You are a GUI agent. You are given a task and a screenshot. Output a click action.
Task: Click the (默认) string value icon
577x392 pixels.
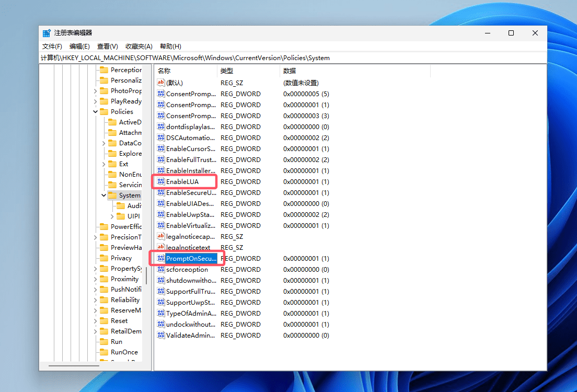tap(161, 83)
